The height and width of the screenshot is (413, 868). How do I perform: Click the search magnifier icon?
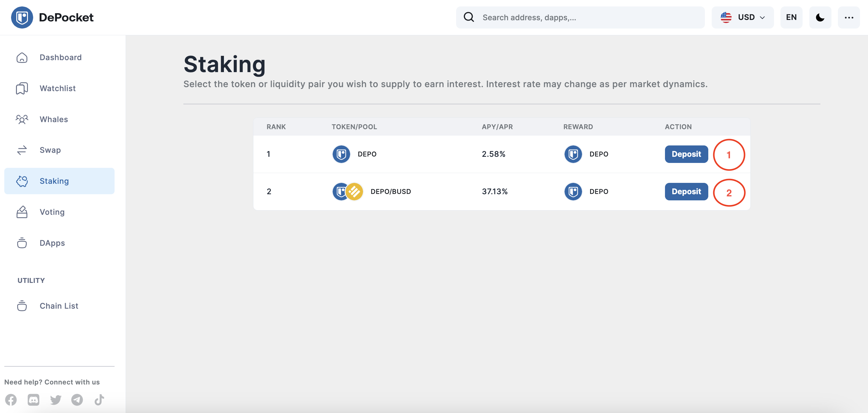pyautogui.click(x=469, y=17)
